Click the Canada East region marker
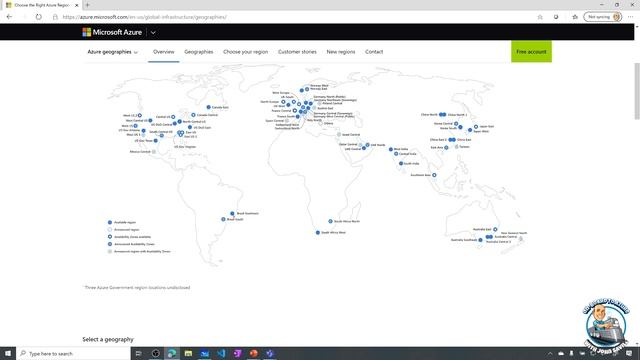This screenshot has width=640, height=360. [209, 107]
